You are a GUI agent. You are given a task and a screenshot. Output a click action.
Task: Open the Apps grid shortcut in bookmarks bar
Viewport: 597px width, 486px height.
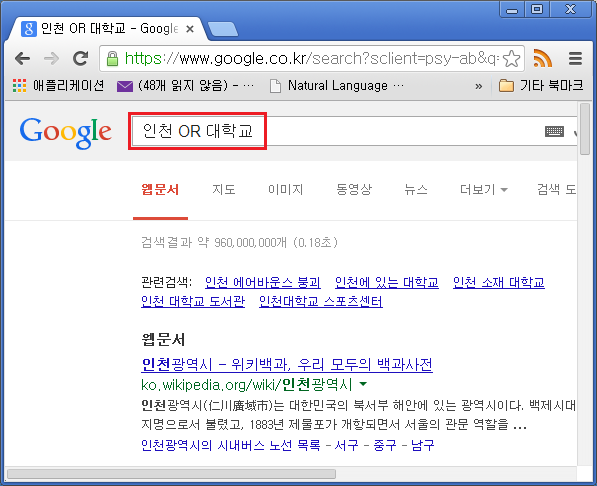coord(58,86)
